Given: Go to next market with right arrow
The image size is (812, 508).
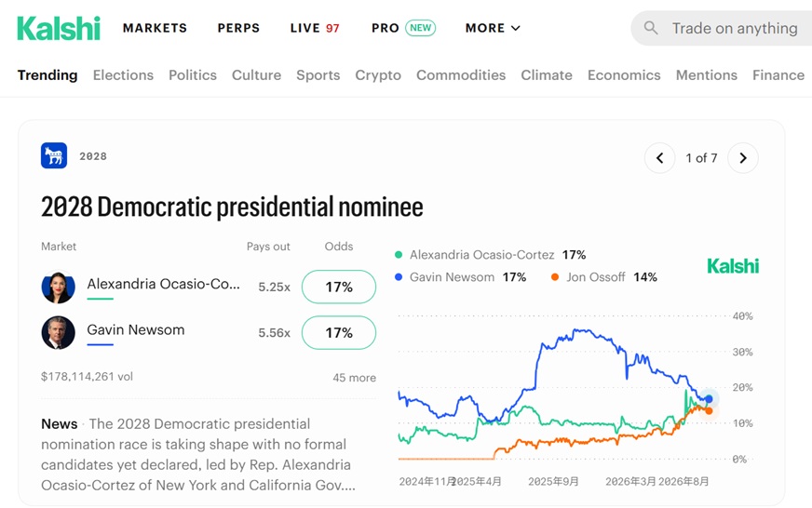Looking at the screenshot, I should (742, 158).
